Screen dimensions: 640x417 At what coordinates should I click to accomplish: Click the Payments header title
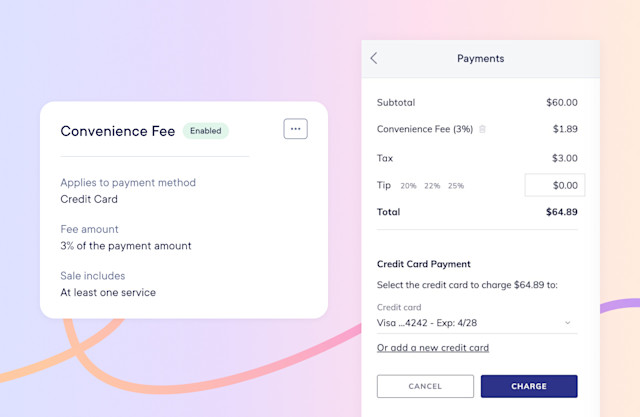480,59
